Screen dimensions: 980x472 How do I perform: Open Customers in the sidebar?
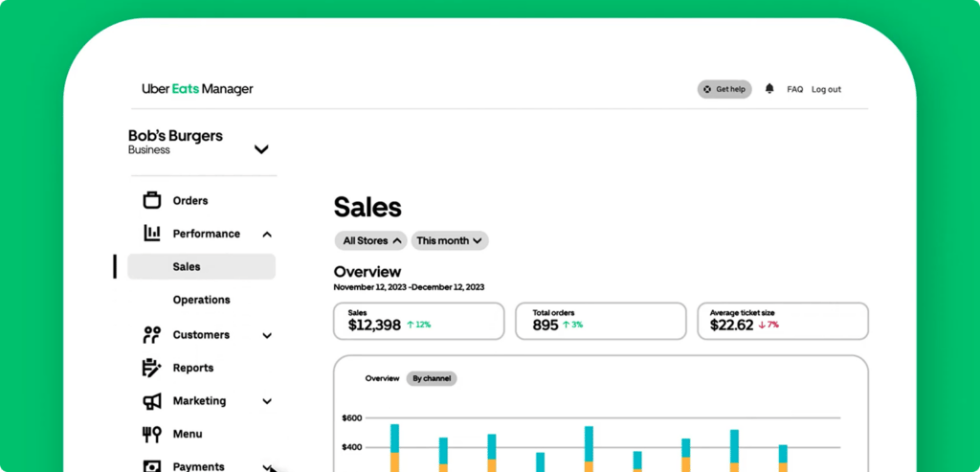click(x=201, y=334)
